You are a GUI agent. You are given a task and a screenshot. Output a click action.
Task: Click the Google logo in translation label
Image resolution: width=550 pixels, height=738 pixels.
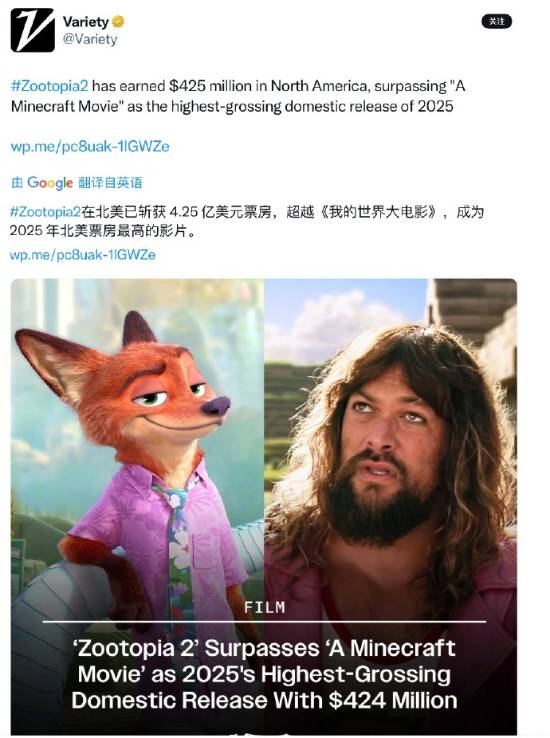50,183
